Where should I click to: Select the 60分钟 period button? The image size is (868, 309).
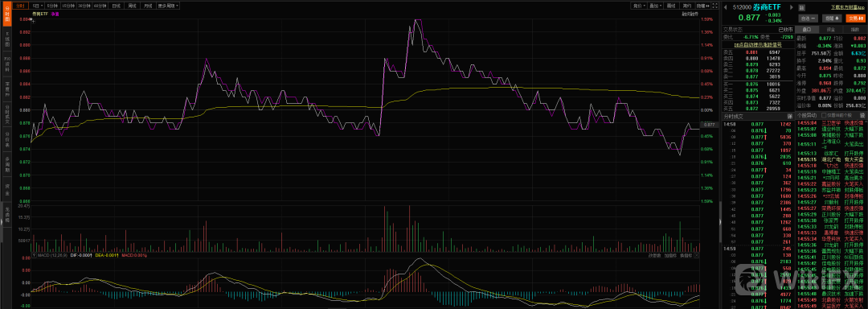point(100,5)
